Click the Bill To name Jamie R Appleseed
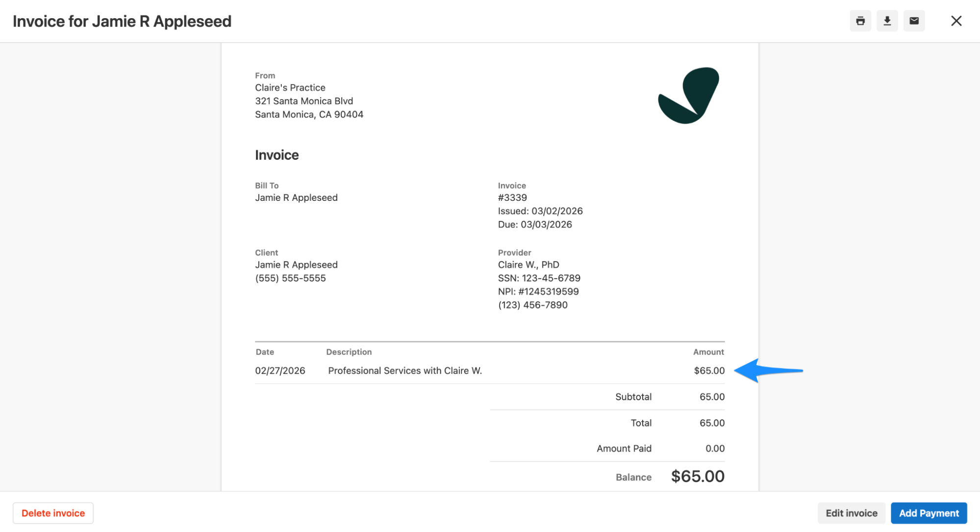980x532 pixels. coord(296,197)
